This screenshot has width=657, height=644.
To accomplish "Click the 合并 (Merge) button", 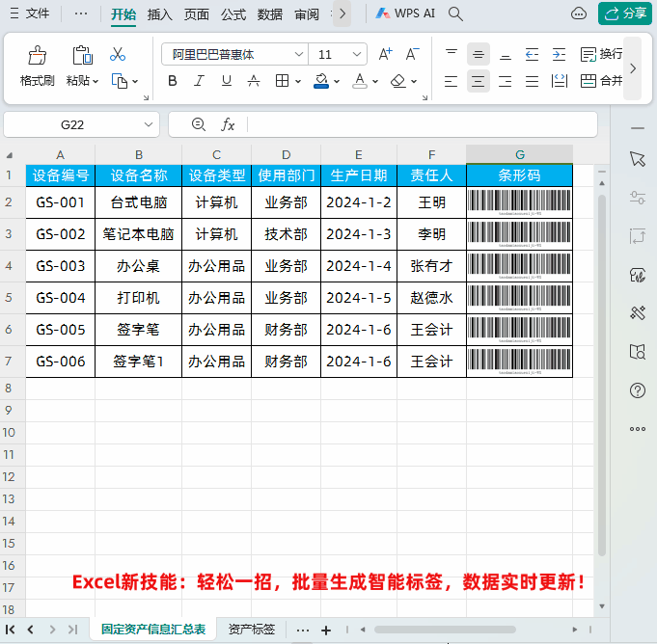I will 601,80.
